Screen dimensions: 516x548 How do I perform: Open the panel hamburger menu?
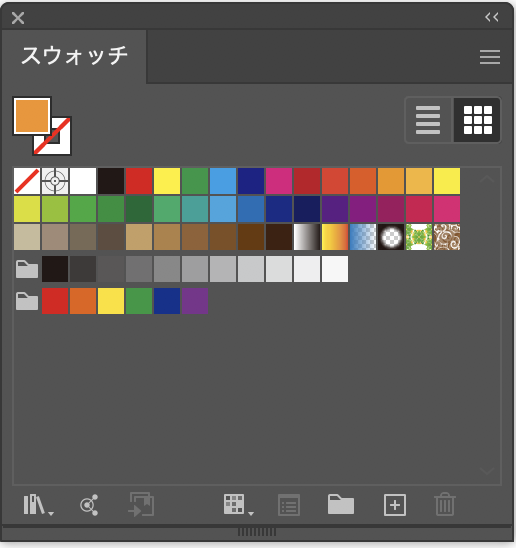tap(490, 57)
